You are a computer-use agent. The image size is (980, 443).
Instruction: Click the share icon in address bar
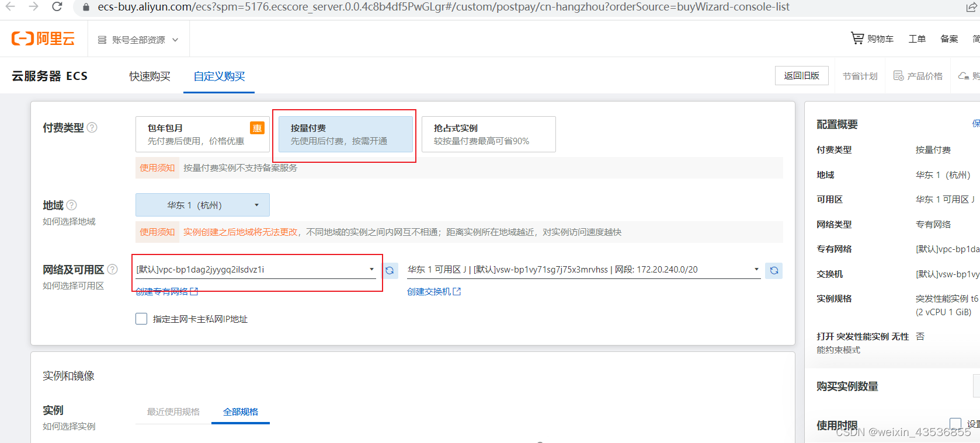[x=971, y=7]
